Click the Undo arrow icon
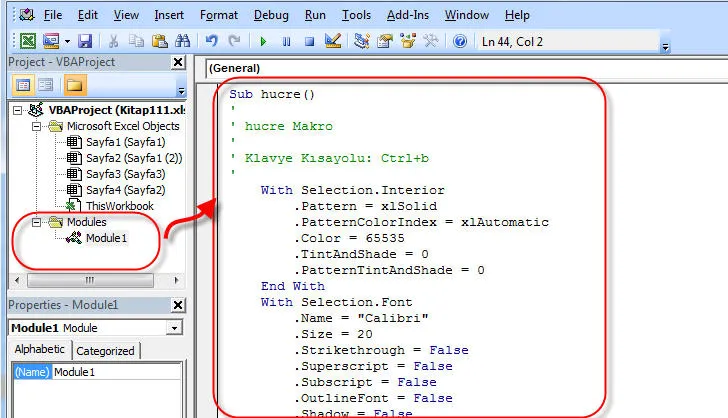The width and height of the screenshot is (728, 418). coord(211,42)
